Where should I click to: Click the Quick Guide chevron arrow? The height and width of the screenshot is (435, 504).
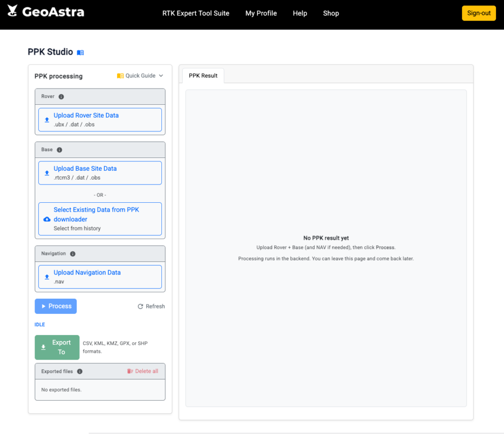click(x=161, y=76)
